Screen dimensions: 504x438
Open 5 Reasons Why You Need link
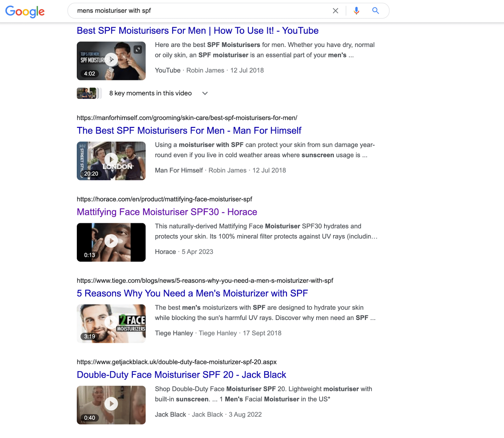[x=192, y=293]
